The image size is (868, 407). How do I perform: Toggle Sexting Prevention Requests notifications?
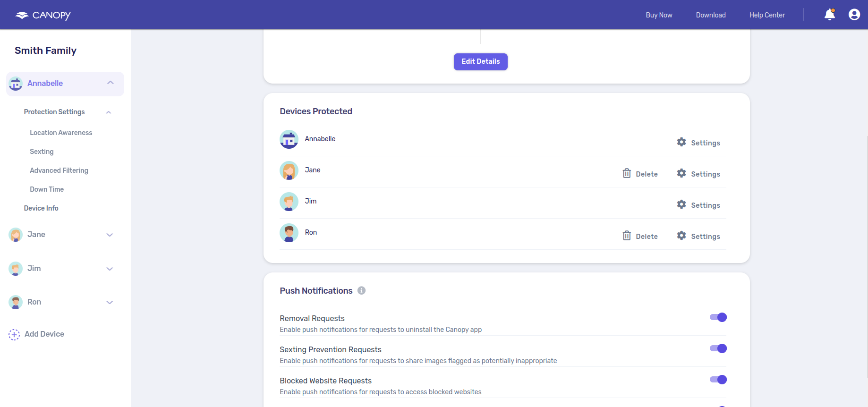(x=718, y=348)
